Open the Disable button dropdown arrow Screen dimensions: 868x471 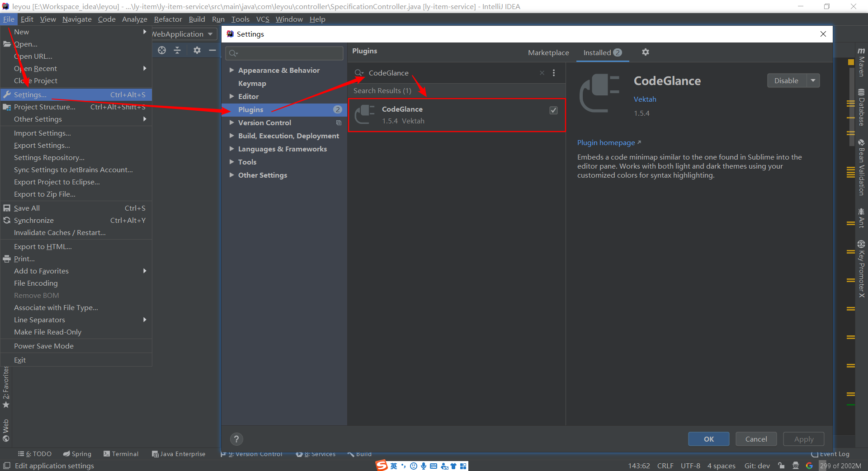click(813, 80)
